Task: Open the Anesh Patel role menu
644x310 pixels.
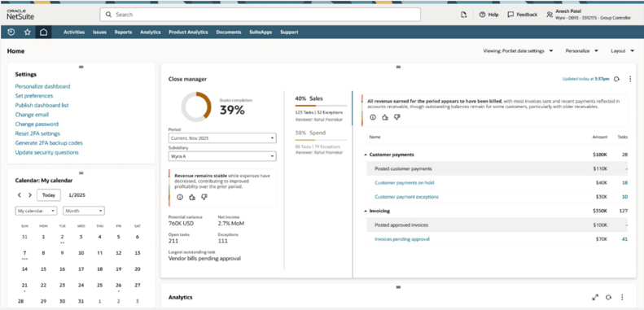Action: tap(588, 15)
